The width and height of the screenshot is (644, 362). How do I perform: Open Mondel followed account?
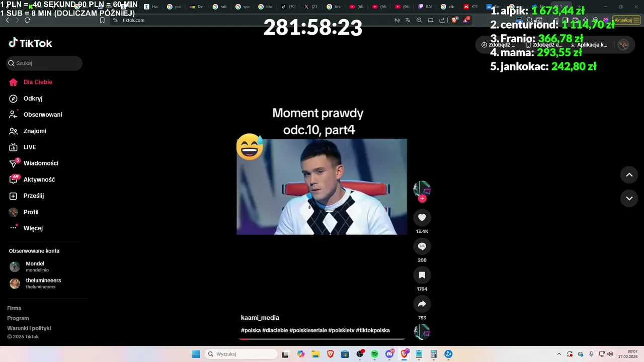pyautogui.click(x=29, y=266)
